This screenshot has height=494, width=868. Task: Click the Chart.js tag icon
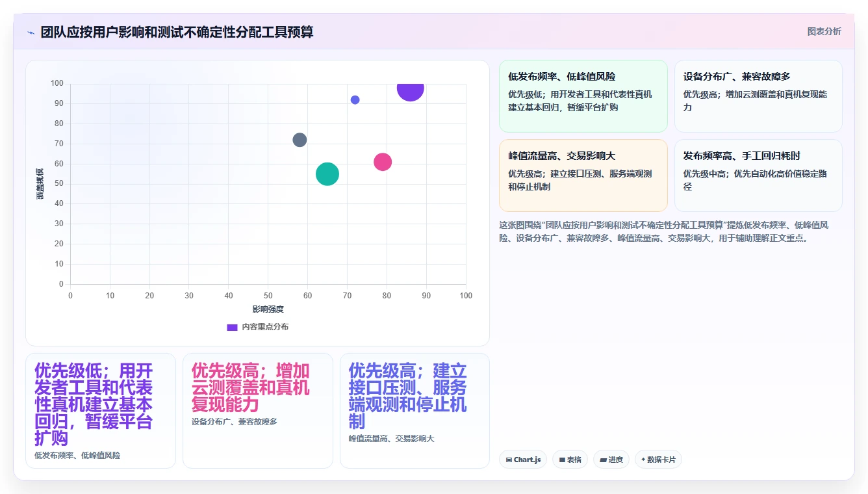coord(509,460)
